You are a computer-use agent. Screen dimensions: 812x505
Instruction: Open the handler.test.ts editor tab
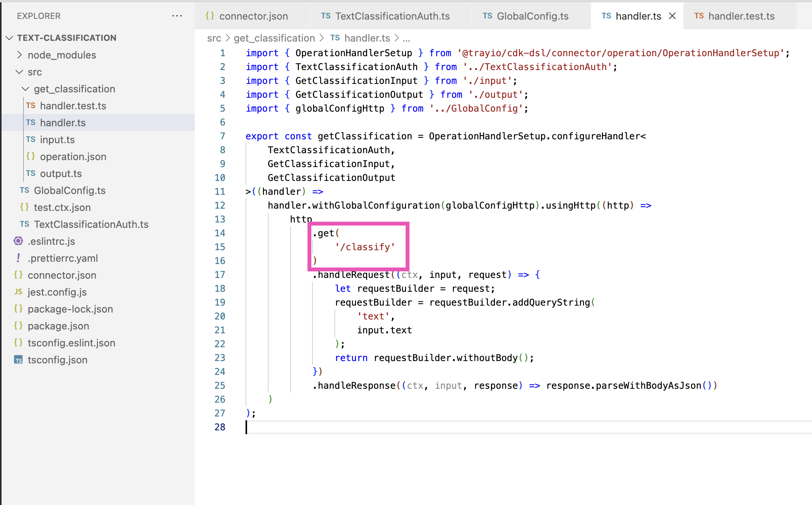point(741,16)
